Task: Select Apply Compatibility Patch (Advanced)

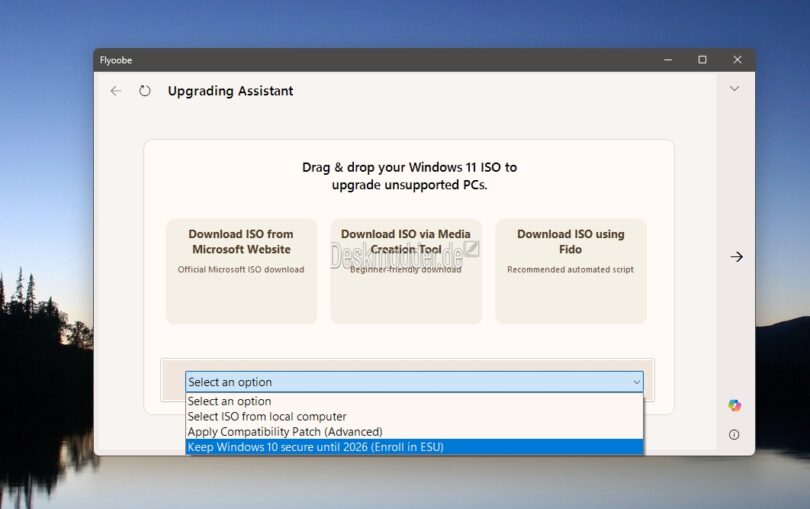Action: pyautogui.click(x=285, y=432)
